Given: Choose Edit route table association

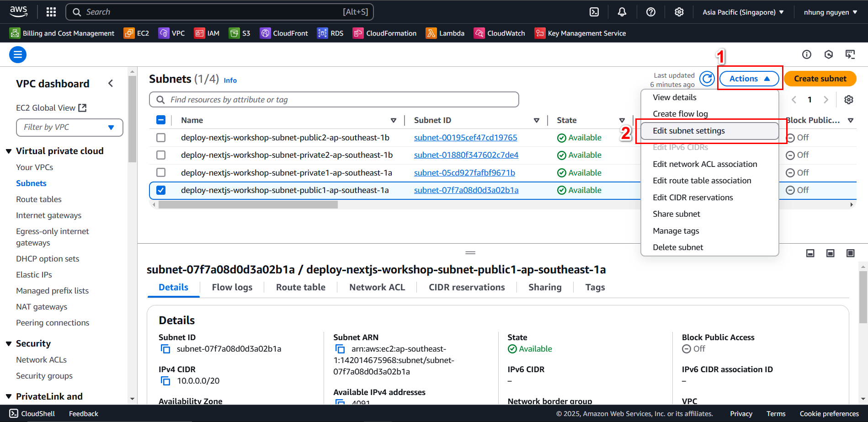Looking at the screenshot, I should coord(710,181).
